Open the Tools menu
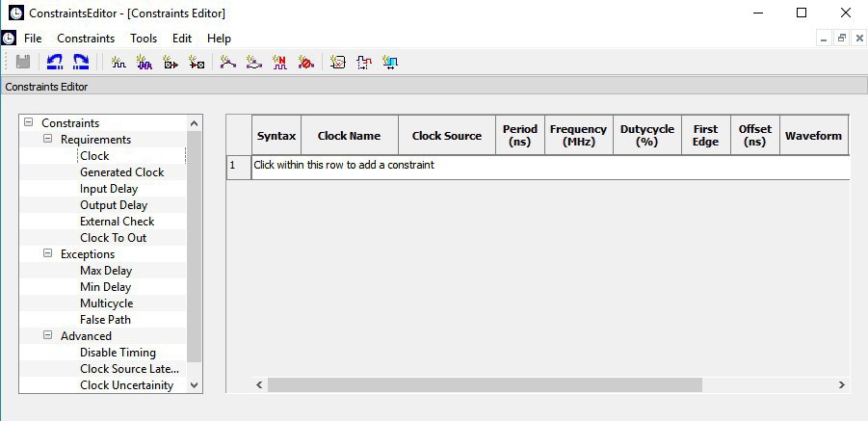This screenshot has width=868, height=421. (x=144, y=39)
